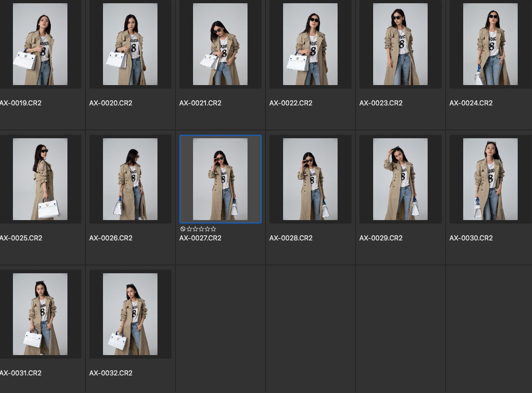The image size is (532, 393).
Task: Select the AX-0019.CR2 thumbnail
Action: (x=40, y=44)
